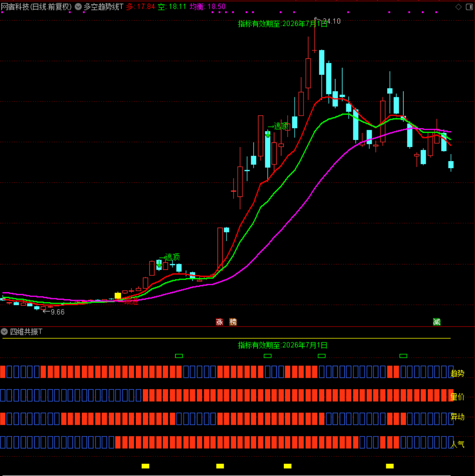Select the 量价 row label

(457, 397)
